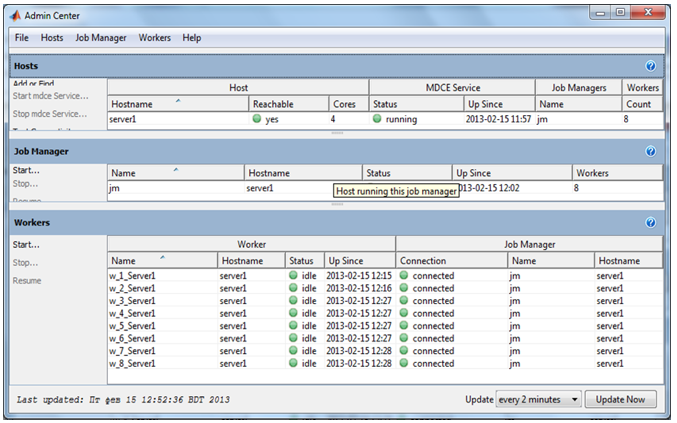Image resolution: width=677 pixels, height=423 pixels.
Task: Click Workers table Up Since column header
Action: pyautogui.click(x=360, y=261)
